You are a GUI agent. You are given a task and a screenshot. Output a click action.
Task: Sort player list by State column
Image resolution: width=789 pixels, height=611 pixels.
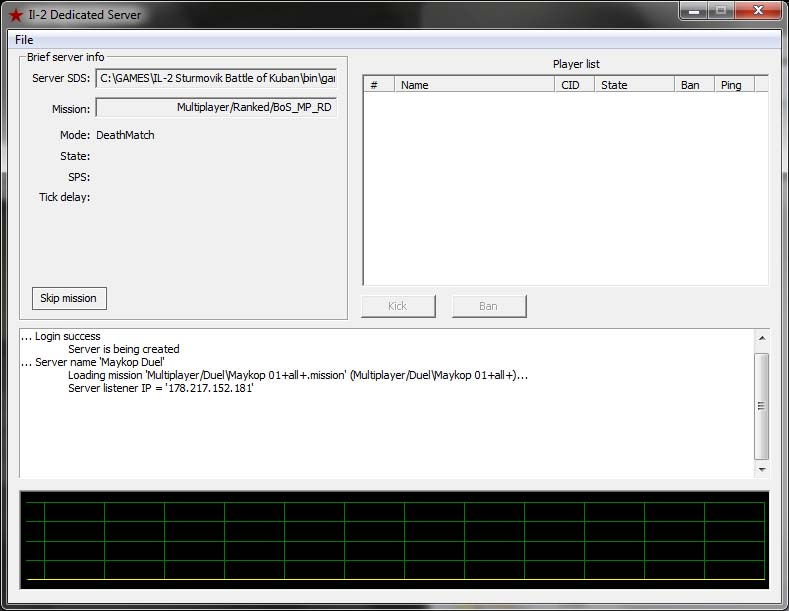(635, 85)
